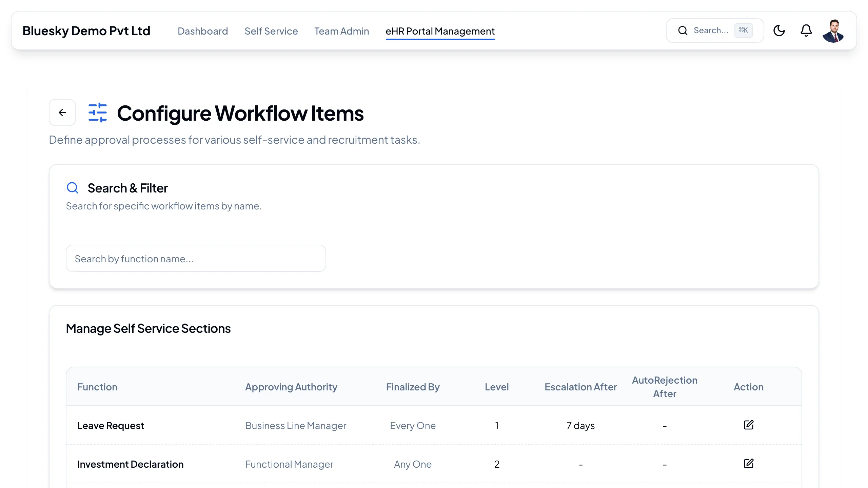Toggle dark mode moon icon
This screenshot has height=488, width=868.
(x=779, y=30)
